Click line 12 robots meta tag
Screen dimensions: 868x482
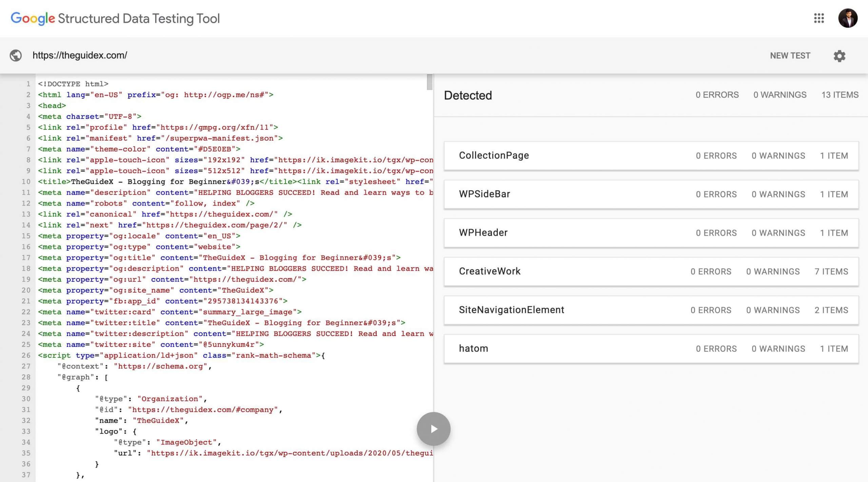pyautogui.click(x=146, y=203)
